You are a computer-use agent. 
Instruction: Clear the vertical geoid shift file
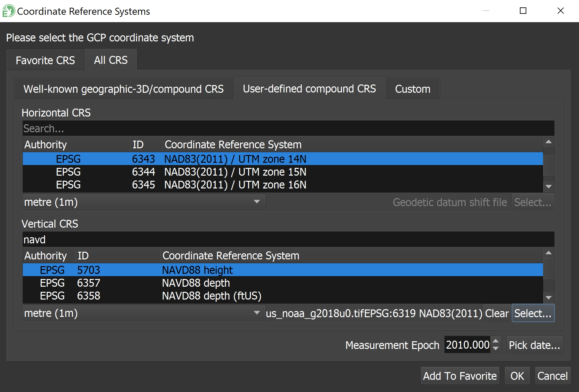(x=497, y=313)
